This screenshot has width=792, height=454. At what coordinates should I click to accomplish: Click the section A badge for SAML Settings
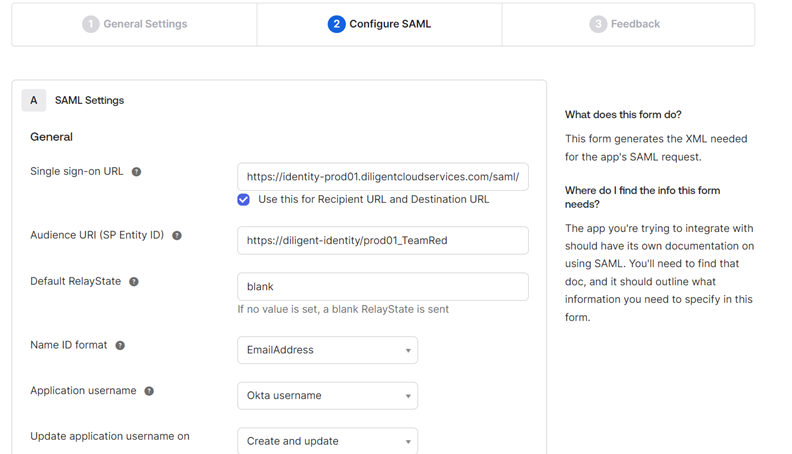tap(33, 100)
